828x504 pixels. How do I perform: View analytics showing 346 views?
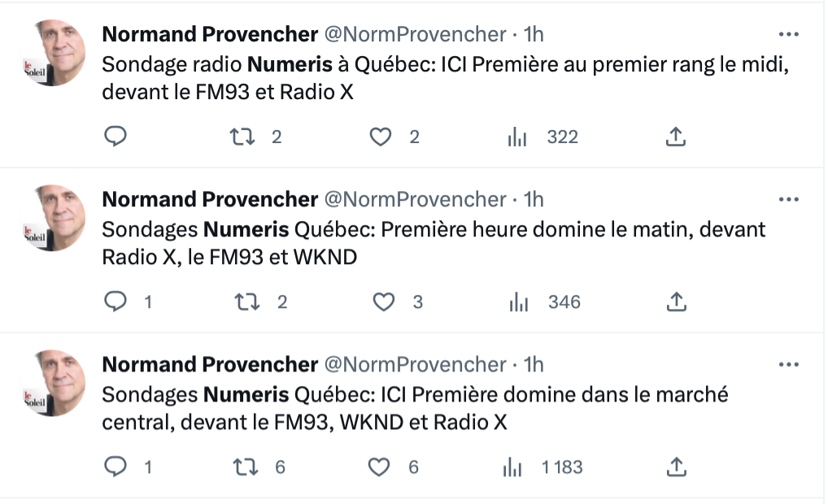click(544, 302)
